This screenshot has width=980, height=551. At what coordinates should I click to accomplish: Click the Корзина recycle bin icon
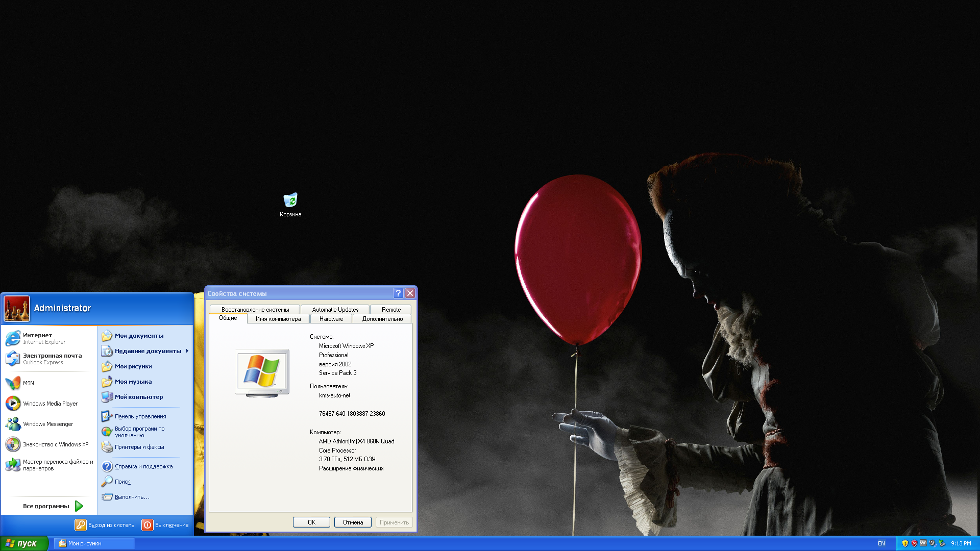[291, 200]
